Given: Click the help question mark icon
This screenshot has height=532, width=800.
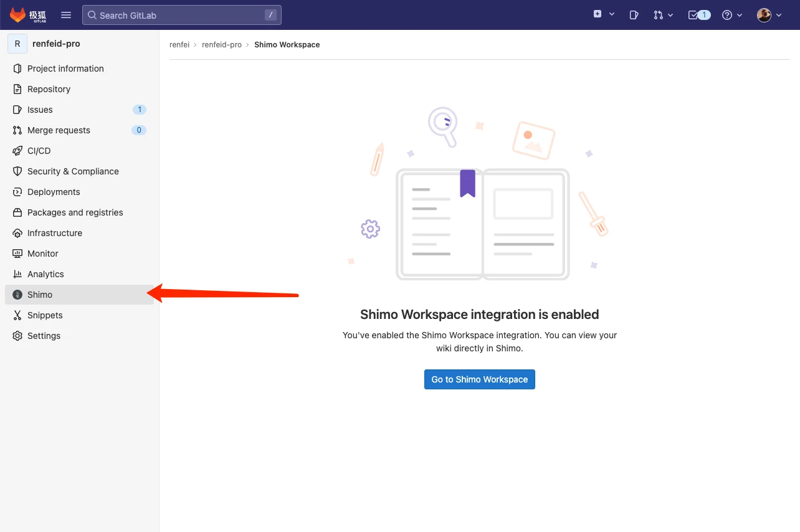Looking at the screenshot, I should coord(727,15).
